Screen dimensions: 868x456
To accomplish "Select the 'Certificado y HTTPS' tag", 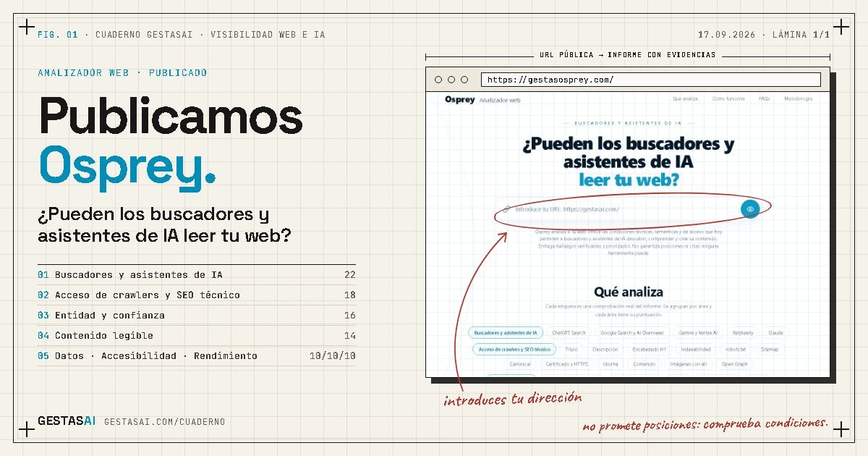I will pos(566,364).
